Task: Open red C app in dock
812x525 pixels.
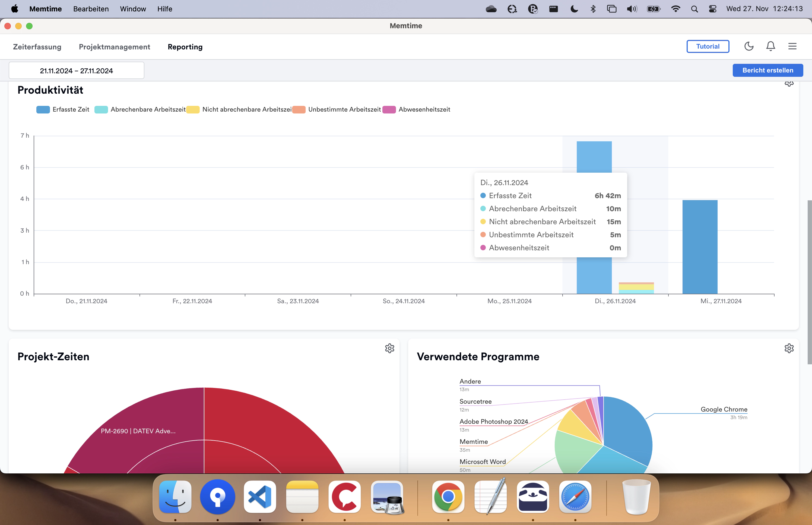Action: (344, 497)
